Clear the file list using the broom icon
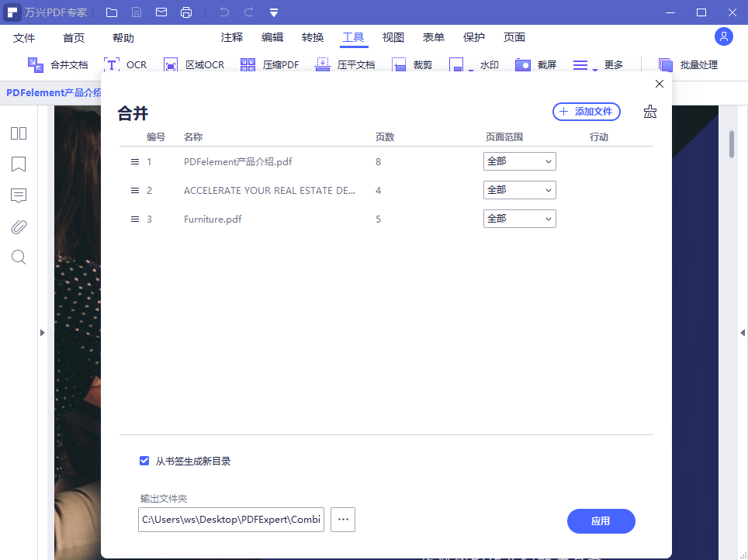Screen dimensions: 748x560 pyautogui.click(x=649, y=112)
